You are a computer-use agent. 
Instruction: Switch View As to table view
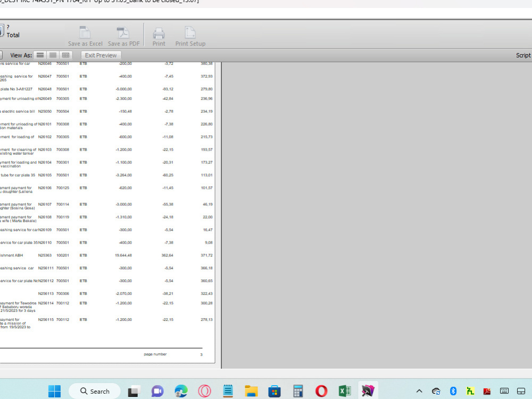tap(65, 55)
